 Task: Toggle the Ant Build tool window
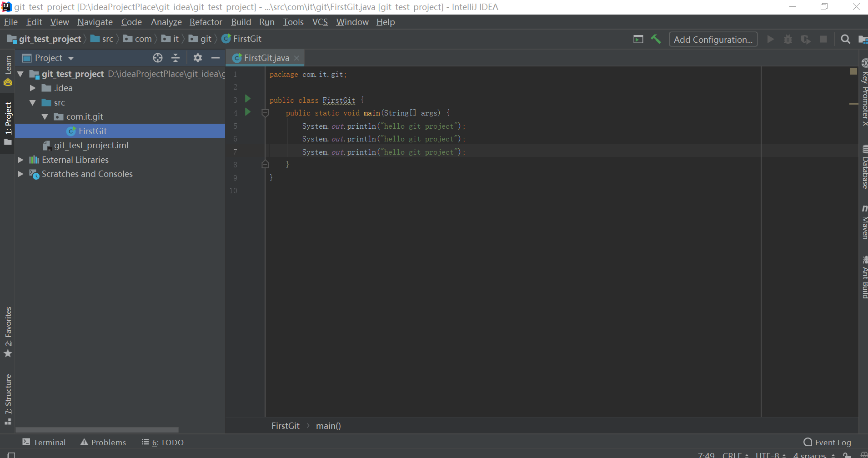[x=864, y=277]
